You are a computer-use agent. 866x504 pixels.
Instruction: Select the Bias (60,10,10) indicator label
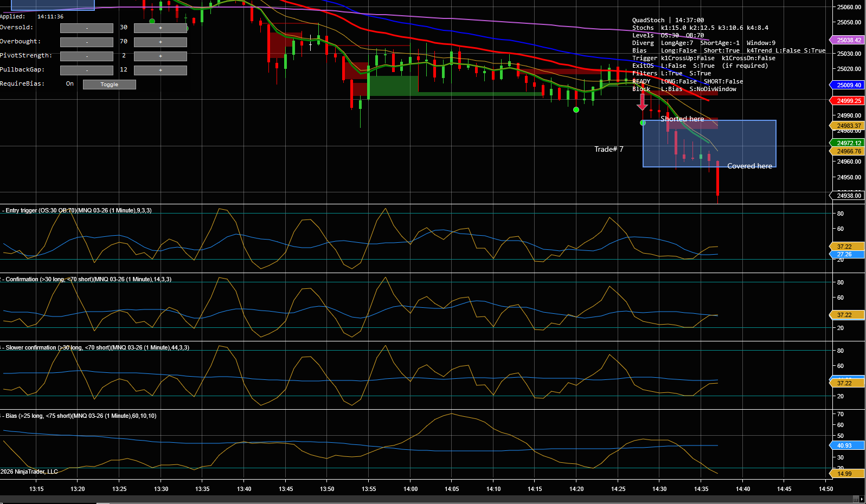(79, 416)
